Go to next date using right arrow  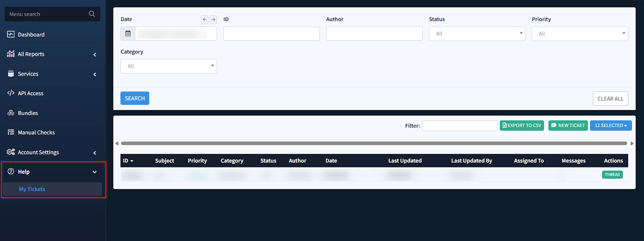coord(213,19)
